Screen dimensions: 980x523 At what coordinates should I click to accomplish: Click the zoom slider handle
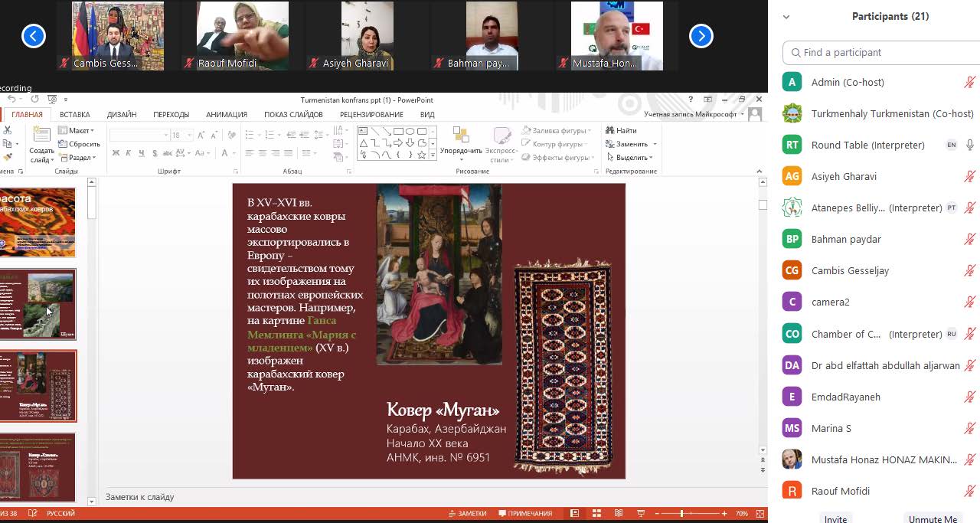682,514
